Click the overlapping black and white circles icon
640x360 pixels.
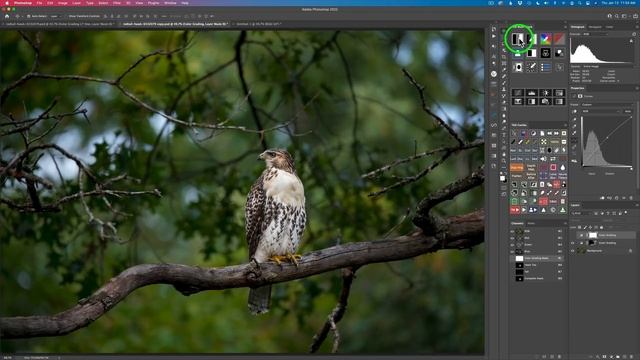[x=559, y=53]
